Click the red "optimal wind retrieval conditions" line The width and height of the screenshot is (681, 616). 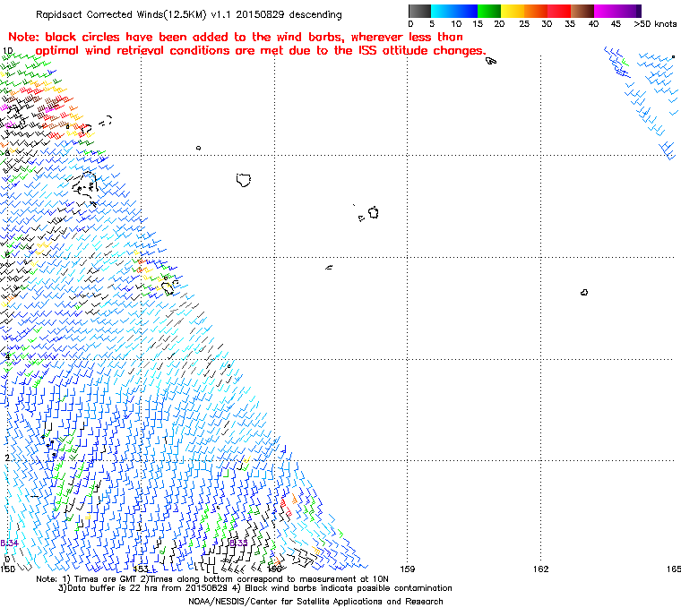[261, 50]
